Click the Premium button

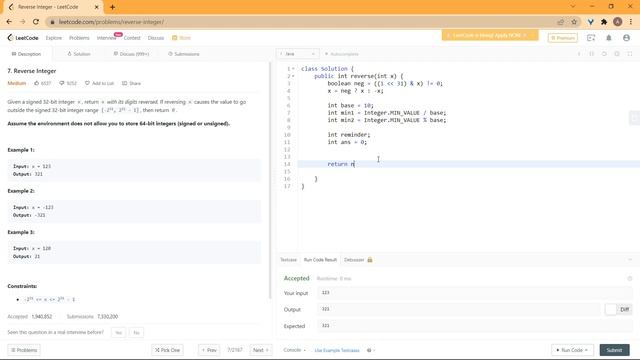coord(562,38)
